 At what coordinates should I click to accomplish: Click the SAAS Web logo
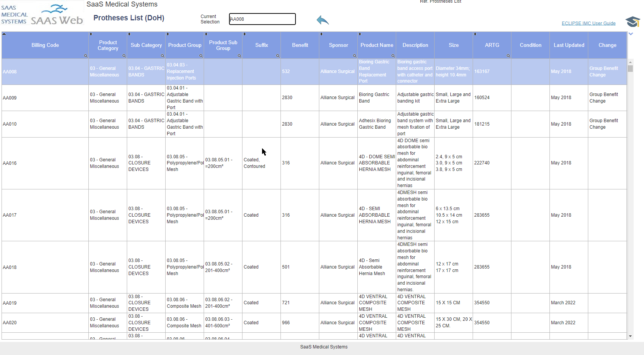(x=57, y=15)
